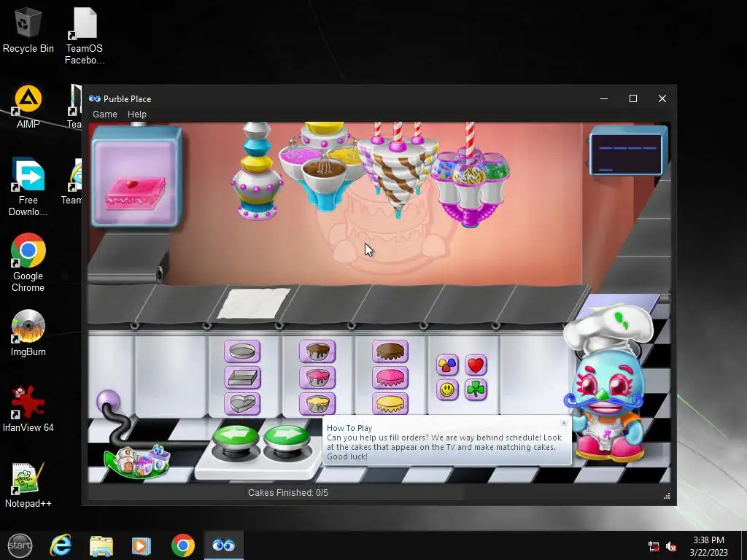Select the square cake pan button
This screenshot has width=747, height=560.
click(242, 378)
